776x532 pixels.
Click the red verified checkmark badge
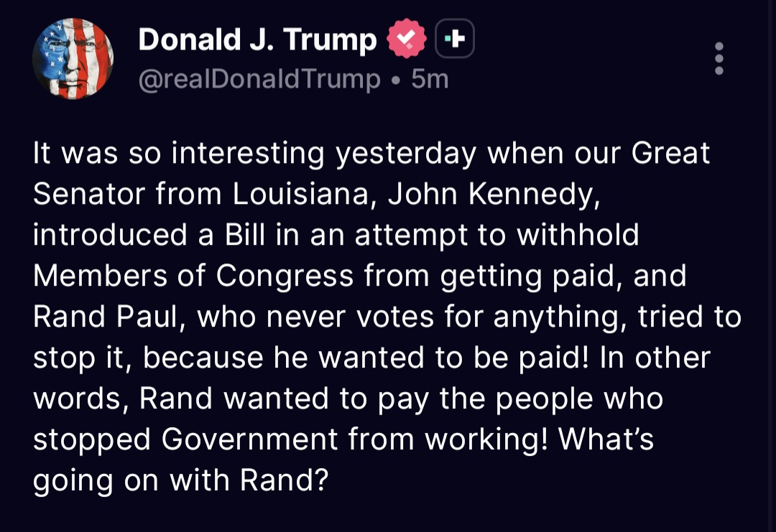[x=407, y=39]
